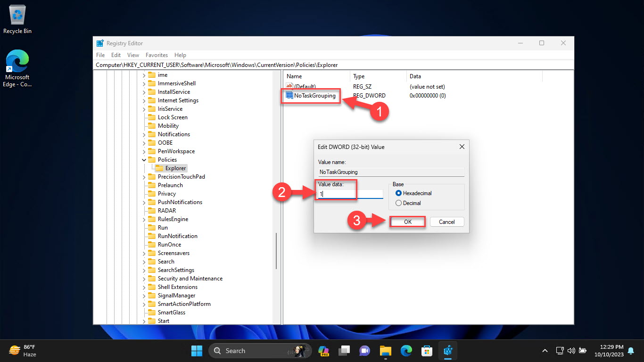Click the Mobility folder icon
This screenshot has width=644, height=362.
(x=152, y=126)
